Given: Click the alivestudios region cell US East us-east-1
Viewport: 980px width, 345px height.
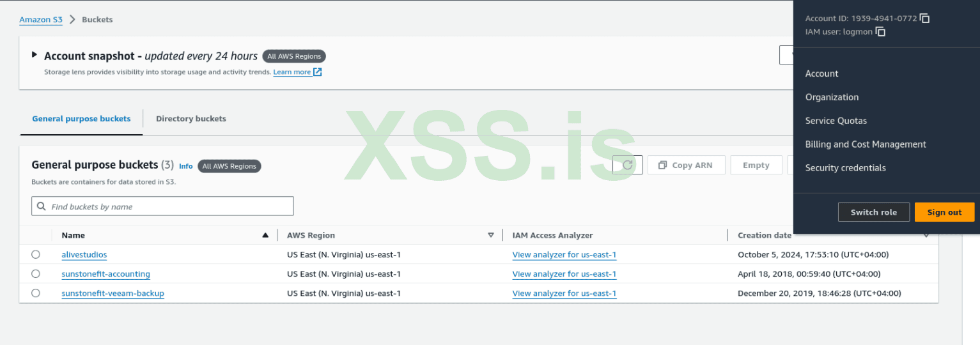Looking at the screenshot, I should click(344, 254).
